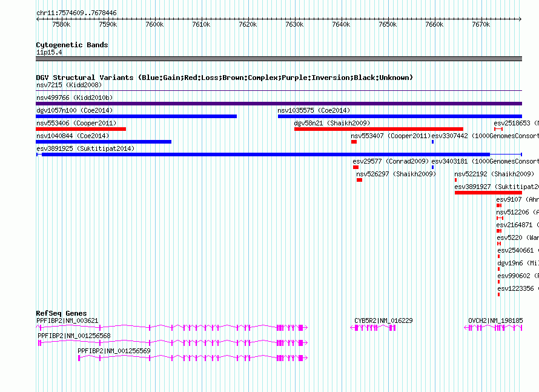Click the 7650k ruler tick label
Viewport: 539px width, 392px height.
coord(388,24)
